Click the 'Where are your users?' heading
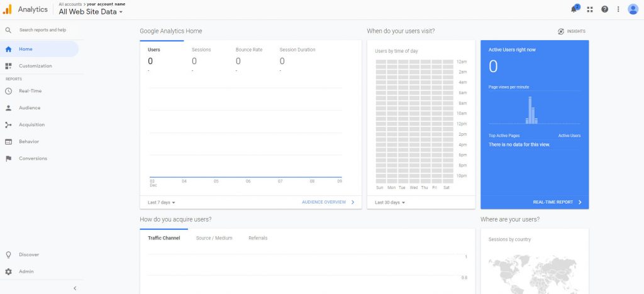Viewport: 644px width, 294px height. tap(509, 219)
